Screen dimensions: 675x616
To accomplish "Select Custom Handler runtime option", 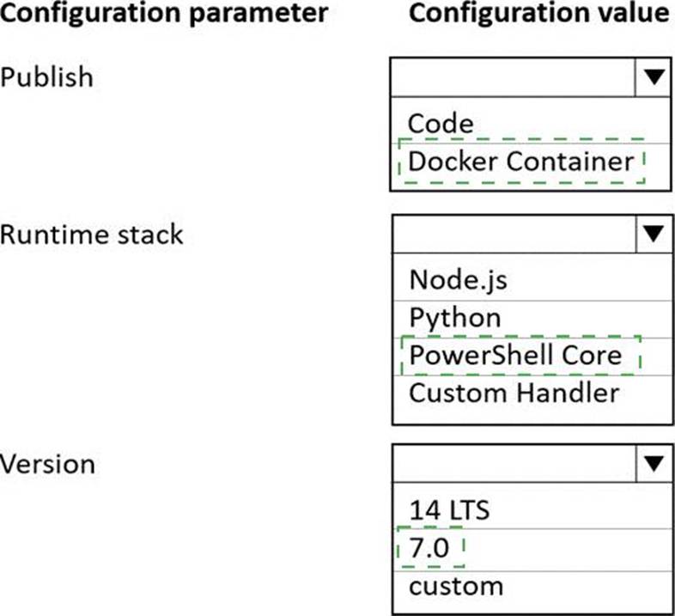I will (514, 393).
